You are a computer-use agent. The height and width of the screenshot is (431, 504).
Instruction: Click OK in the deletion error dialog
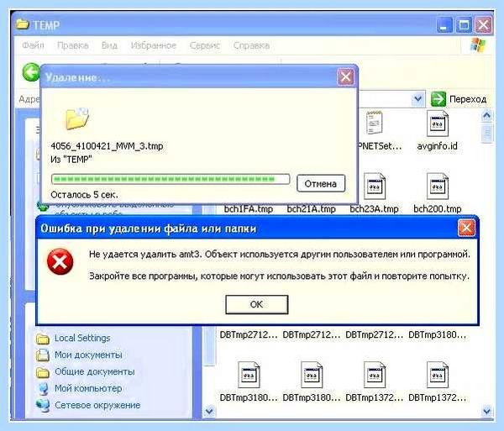coord(256,304)
